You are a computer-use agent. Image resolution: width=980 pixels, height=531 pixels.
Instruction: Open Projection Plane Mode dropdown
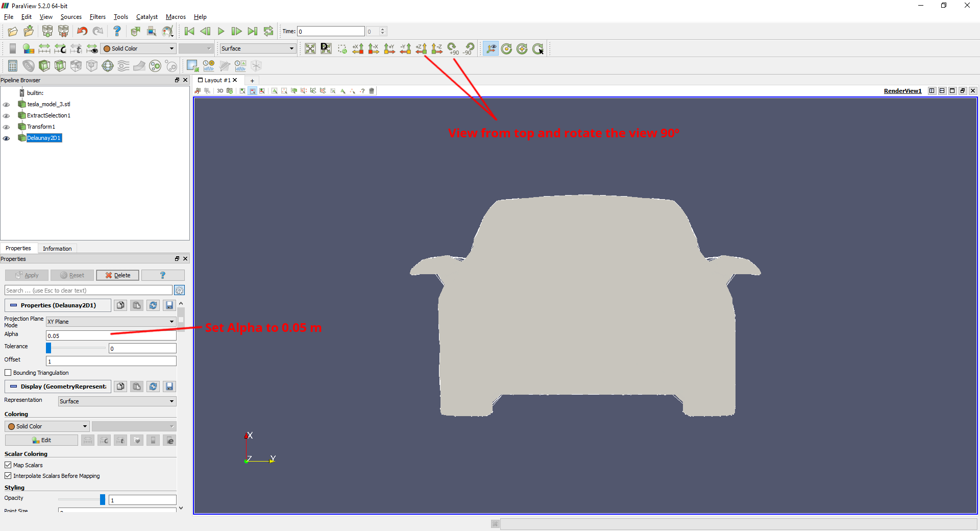point(111,322)
